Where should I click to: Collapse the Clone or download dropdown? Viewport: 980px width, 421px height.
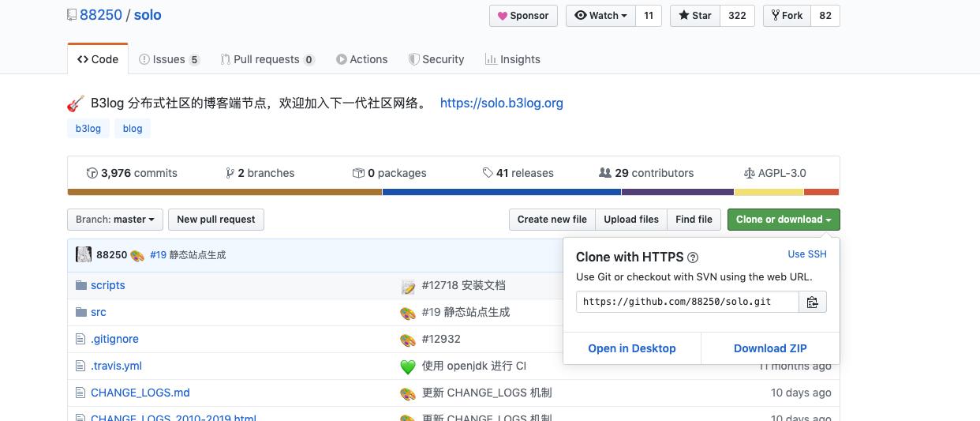[x=783, y=220]
